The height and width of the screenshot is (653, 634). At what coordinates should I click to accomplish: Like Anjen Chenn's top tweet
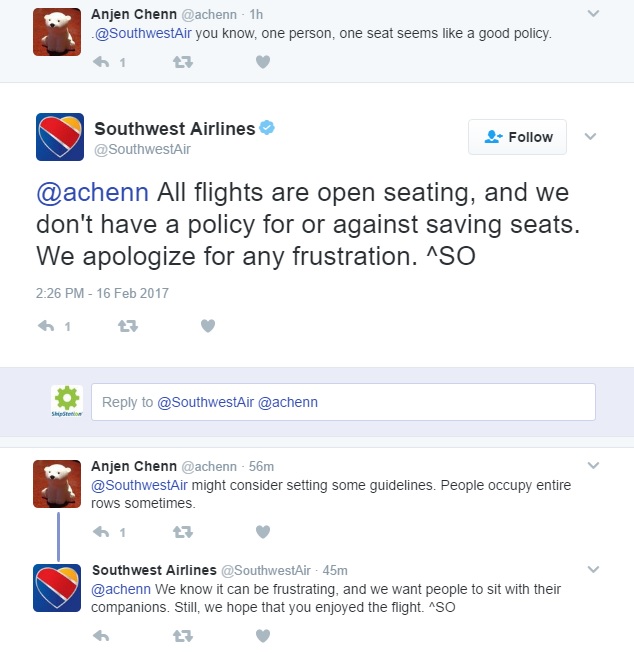point(263,62)
